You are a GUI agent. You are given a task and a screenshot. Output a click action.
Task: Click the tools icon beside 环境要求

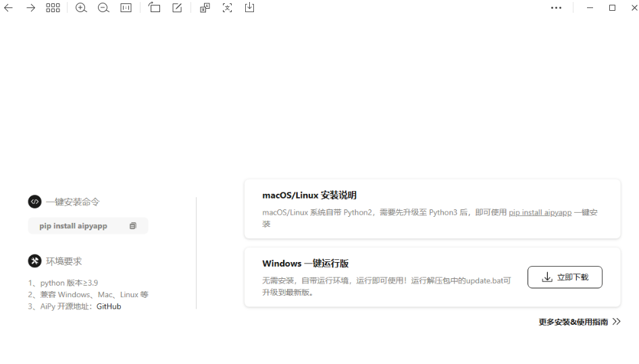34,261
